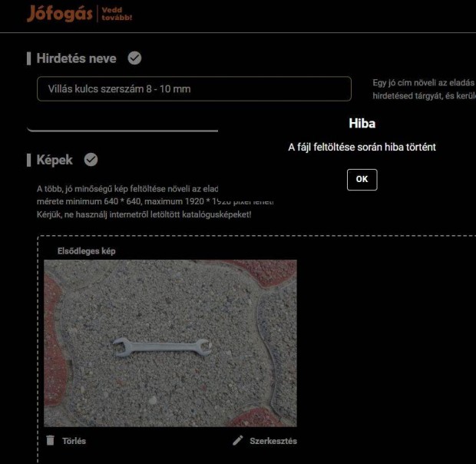Image resolution: width=476 pixels, height=464 pixels.
Task: Click the horizontal divider line under the title field
Action: 123,131
